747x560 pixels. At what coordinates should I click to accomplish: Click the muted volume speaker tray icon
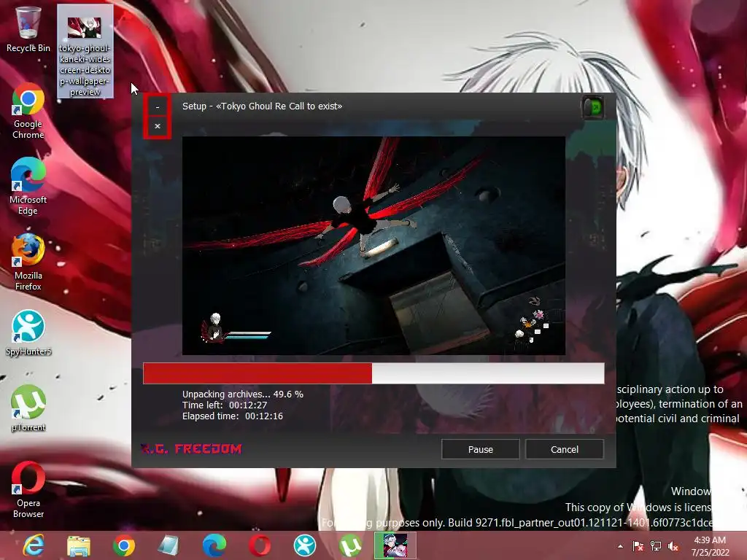(673, 546)
